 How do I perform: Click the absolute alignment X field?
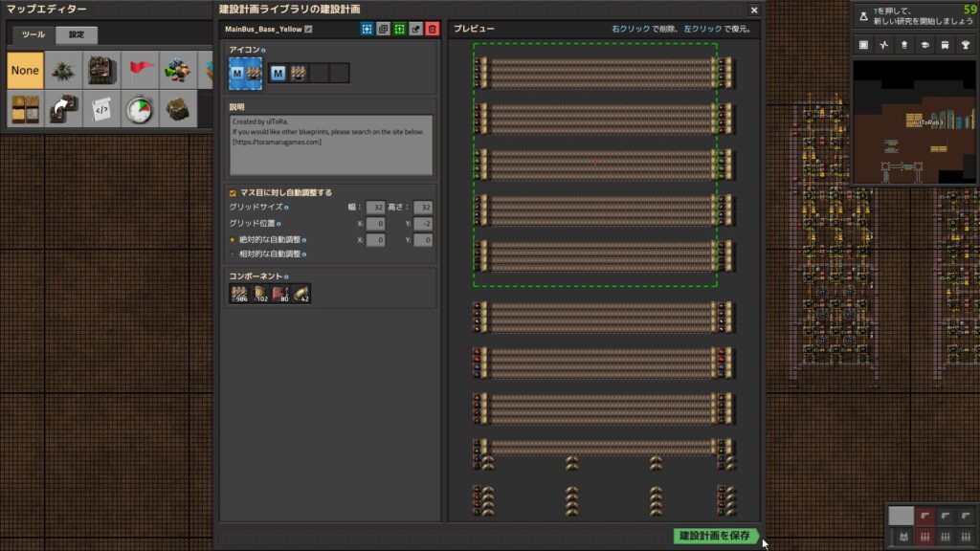[x=375, y=240]
